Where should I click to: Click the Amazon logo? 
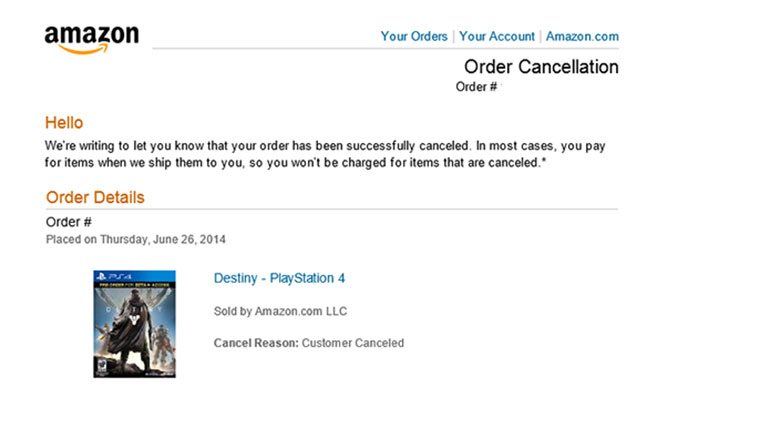pos(91,38)
